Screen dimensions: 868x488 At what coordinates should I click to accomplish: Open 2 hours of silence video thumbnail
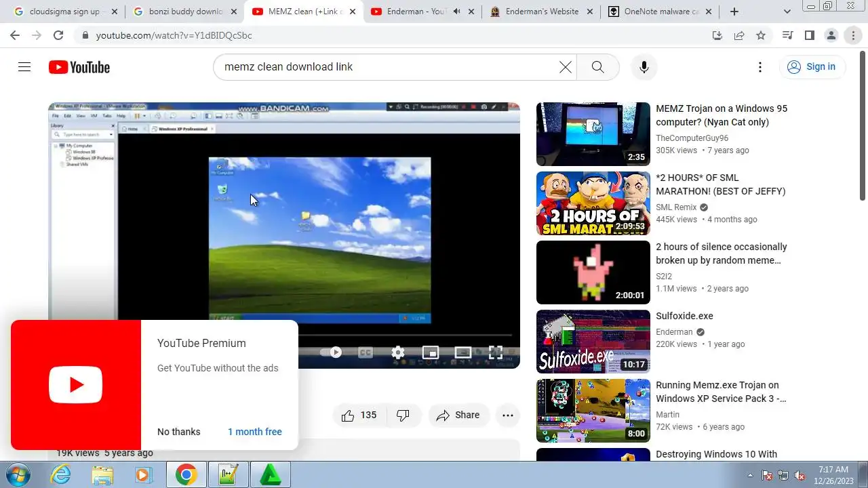[x=593, y=272]
